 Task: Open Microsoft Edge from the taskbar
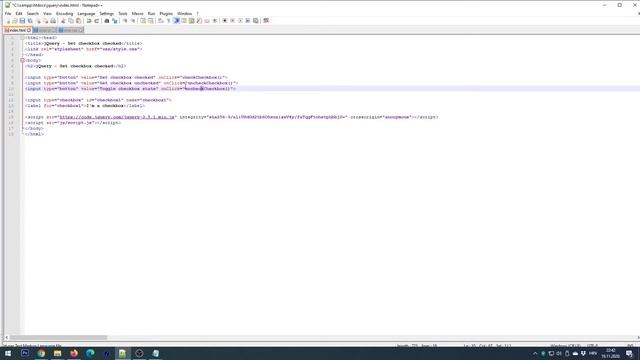tap(90, 353)
